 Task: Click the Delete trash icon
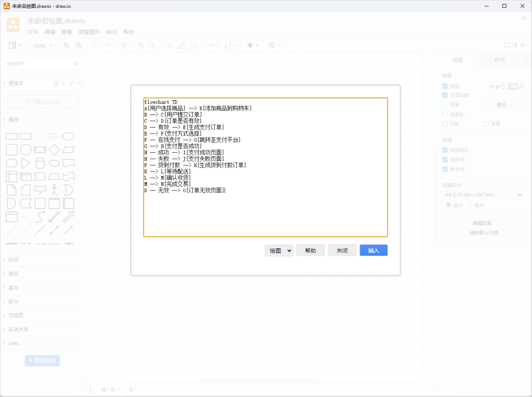[x=124, y=45]
